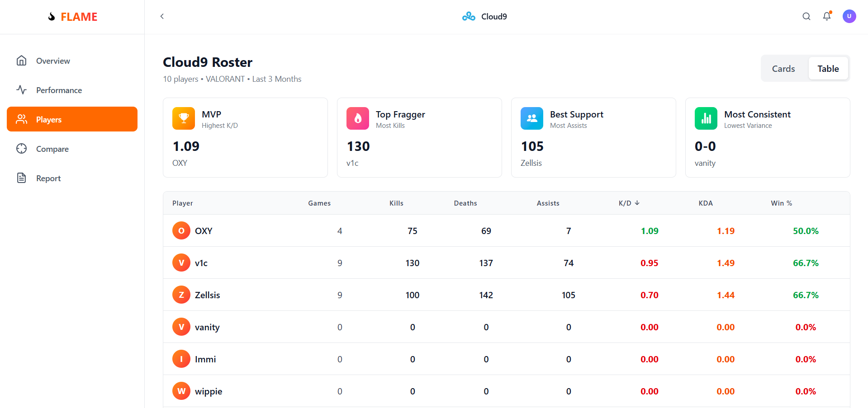Screen dimensions: 868x408
Task: Open Compare in sidebar
Action: [x=72, y=149]
